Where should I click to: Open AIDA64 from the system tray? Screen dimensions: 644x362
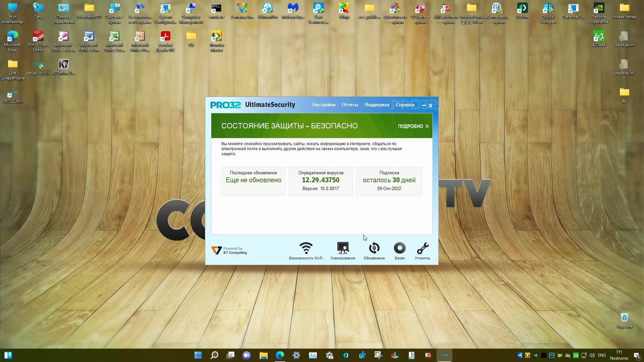click(576, 355)
